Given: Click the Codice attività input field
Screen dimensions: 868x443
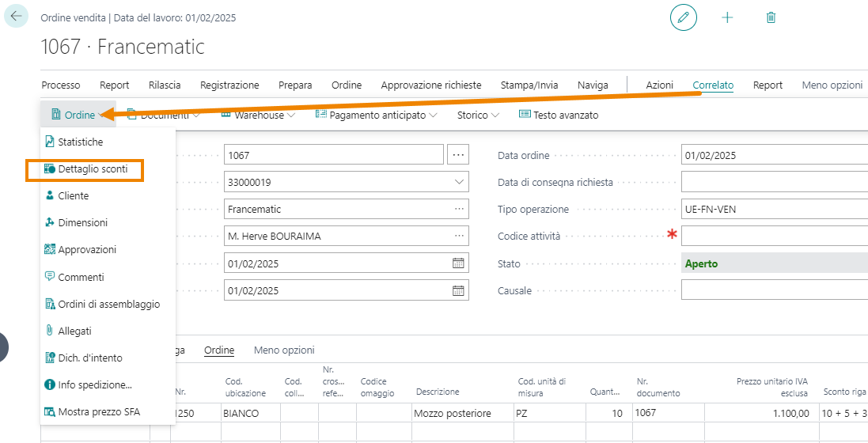Looking at the screenshot, I should pos(774,237).
